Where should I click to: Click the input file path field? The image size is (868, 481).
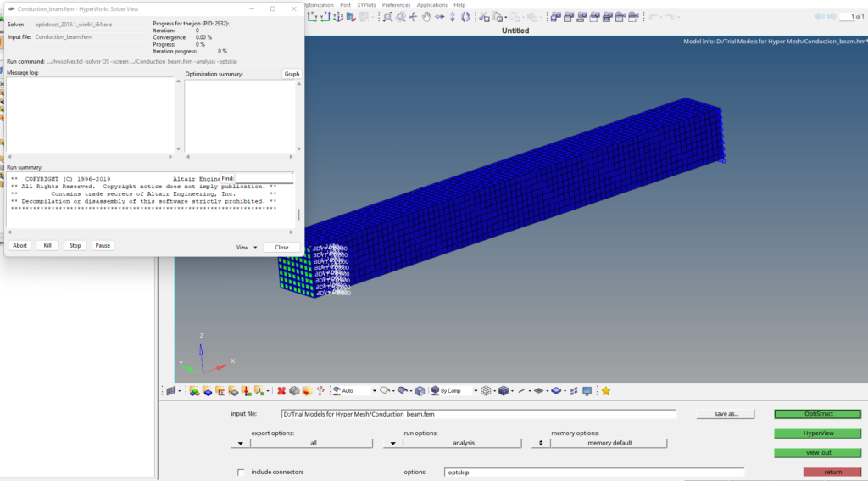coord(479,414)
